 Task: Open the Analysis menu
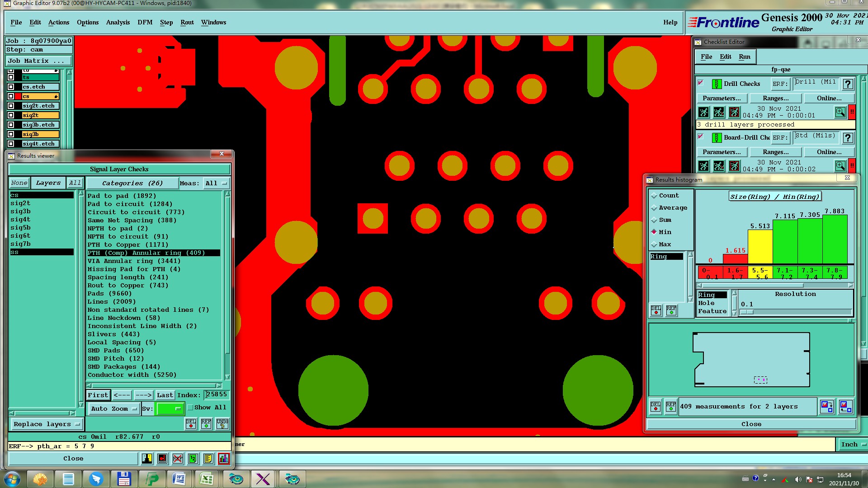[x=118, y=22]
